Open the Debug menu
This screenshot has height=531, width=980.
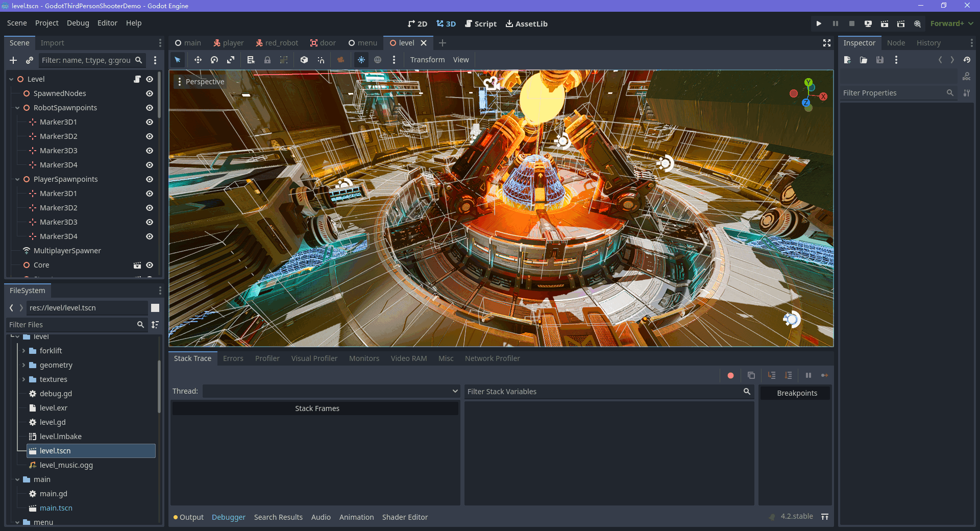coord(78,23)
